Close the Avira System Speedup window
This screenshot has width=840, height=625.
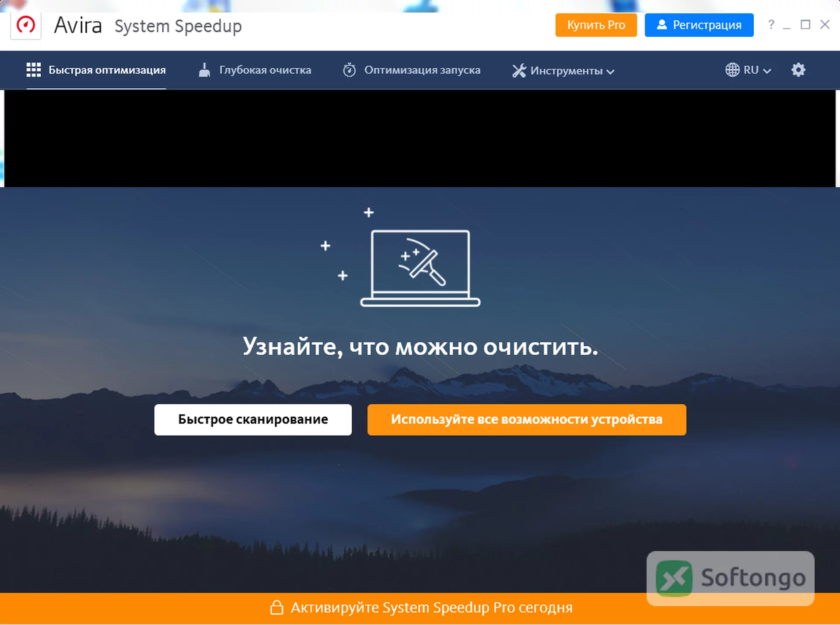pyautogui.click(x=825, y=24)
